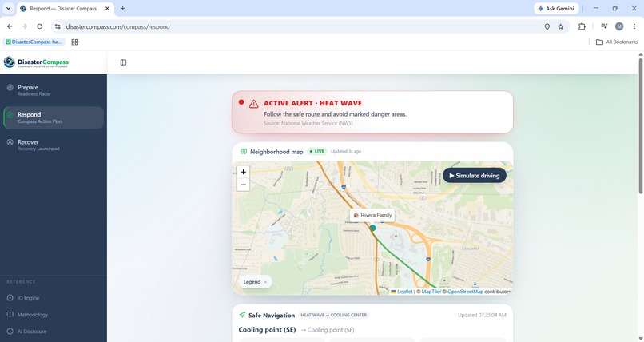Image resolution: width=644 pixels, height=342 pixels.
Task: Click the location permission icon
Action: coord(547,26)
